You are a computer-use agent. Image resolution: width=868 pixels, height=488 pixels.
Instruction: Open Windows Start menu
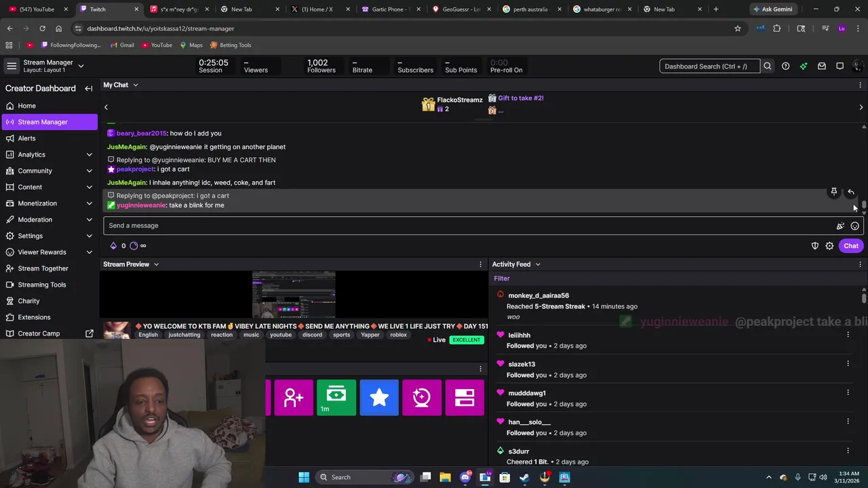(304, 477)
